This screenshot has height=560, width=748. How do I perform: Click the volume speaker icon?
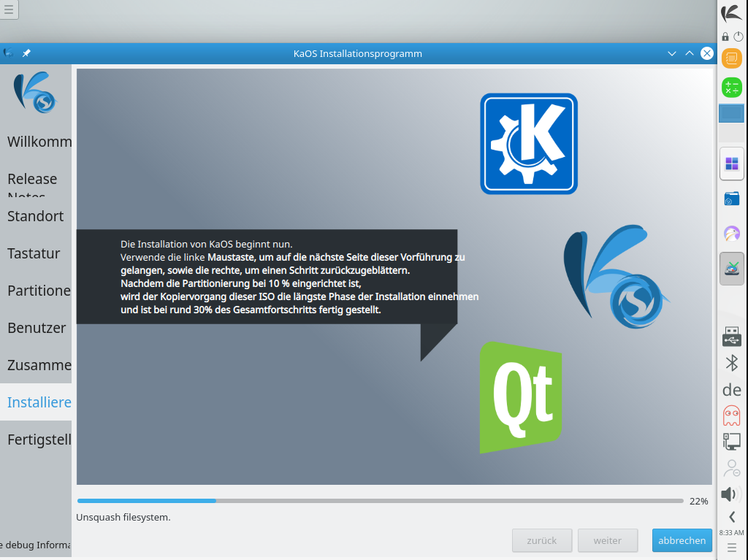pyautogui.click(x=731, y=494)
